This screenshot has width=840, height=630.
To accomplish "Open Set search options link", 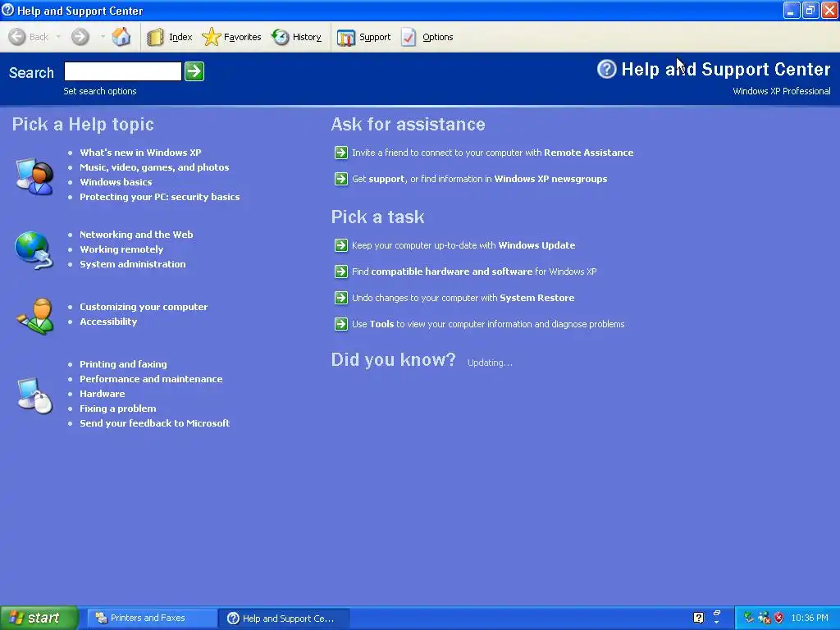I will 99,91.
